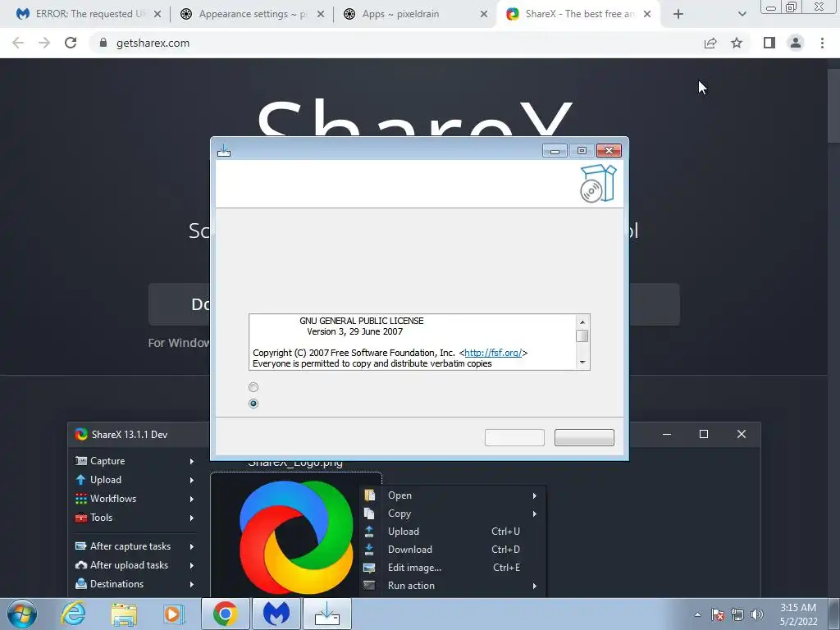Expand the Open submenu arrow in context menu
Image resolution: width=840 pixels, height=630 pixels.
click(535, 495)
